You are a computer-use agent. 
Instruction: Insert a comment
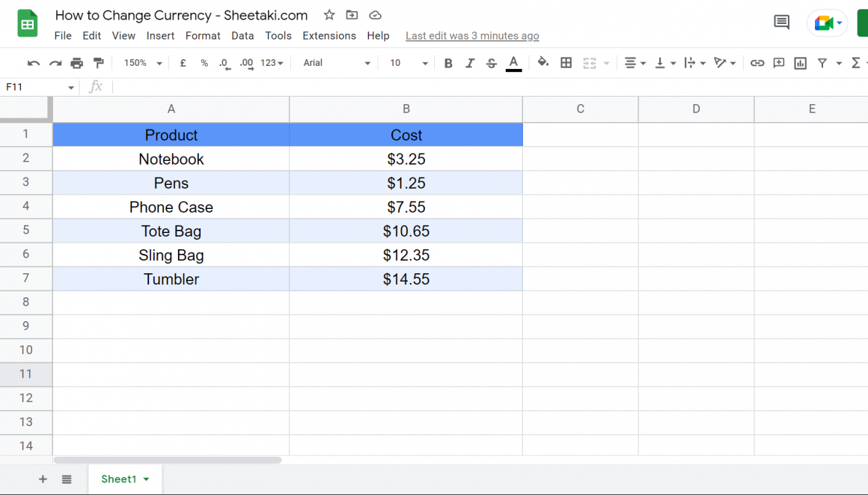tap(779, 63)
